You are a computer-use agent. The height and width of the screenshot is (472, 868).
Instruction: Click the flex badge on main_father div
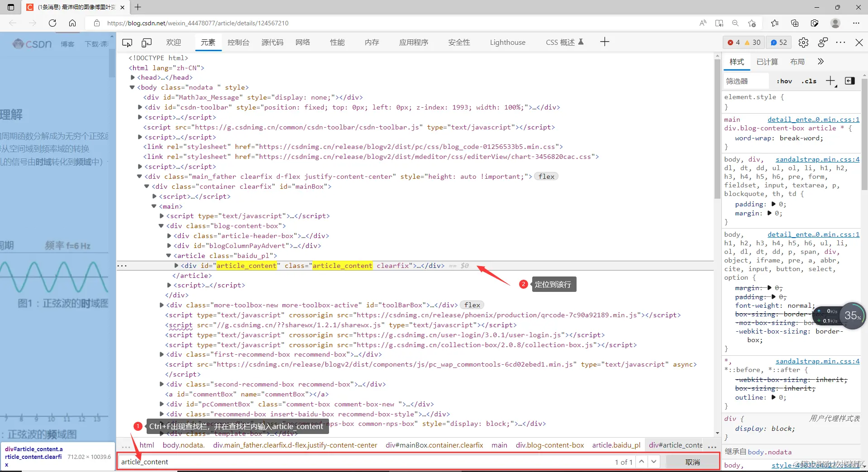546,176
